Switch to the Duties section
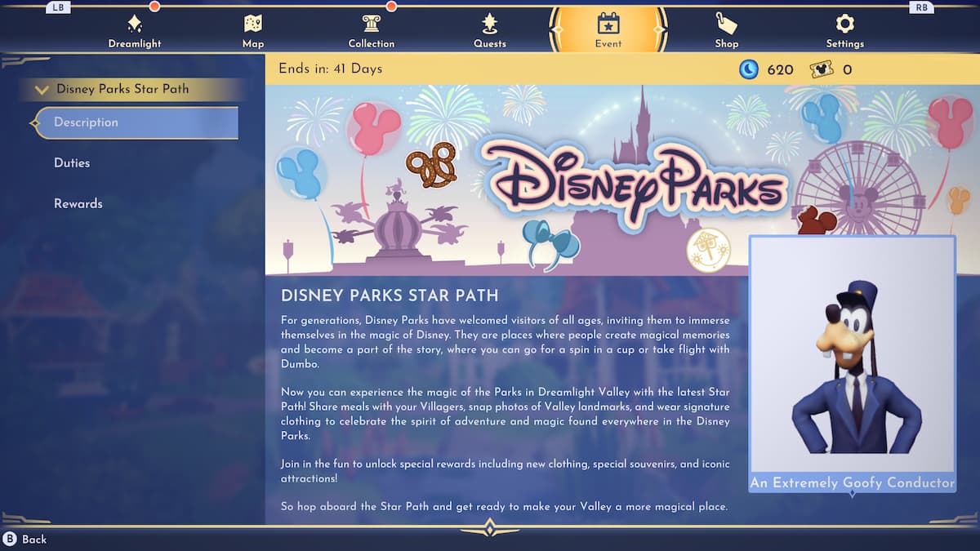 (x=72, y=162)
